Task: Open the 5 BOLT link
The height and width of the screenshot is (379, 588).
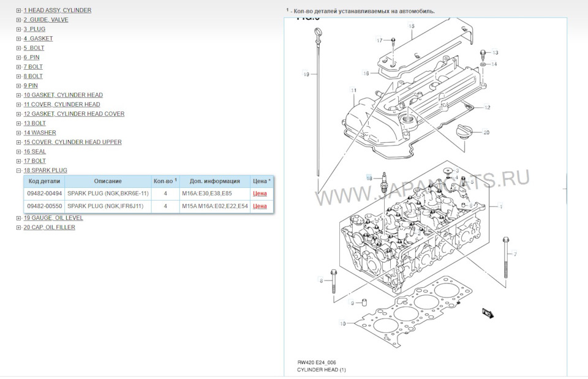Action: [x=34, y=48]
